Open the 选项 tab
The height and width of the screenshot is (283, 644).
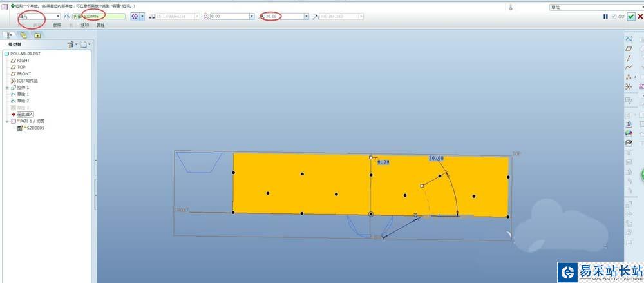coord(85,25)
